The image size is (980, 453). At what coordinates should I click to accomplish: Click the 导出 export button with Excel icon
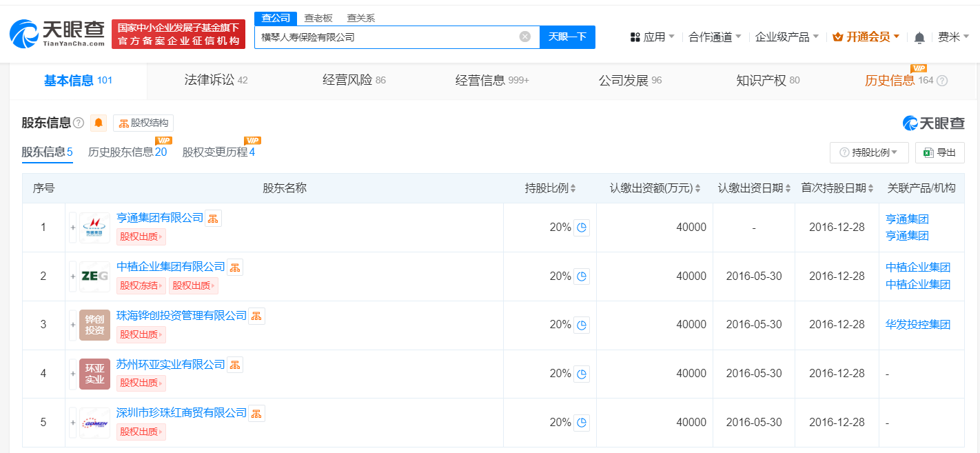point(939,152)
